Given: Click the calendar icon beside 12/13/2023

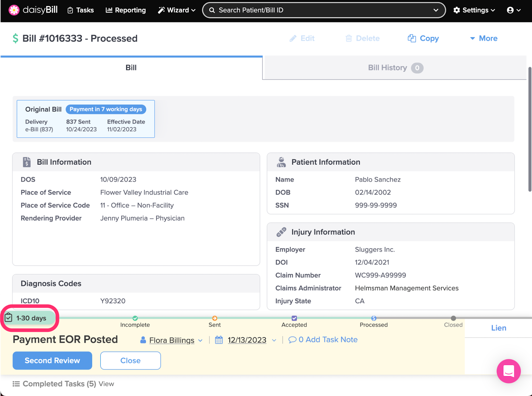Looking at the screenshot, I should pos(219,340).
